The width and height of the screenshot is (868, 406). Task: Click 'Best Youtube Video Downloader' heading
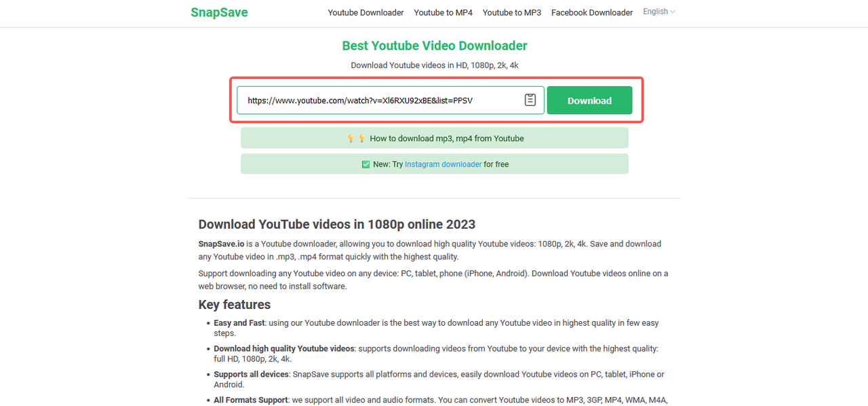435,45
